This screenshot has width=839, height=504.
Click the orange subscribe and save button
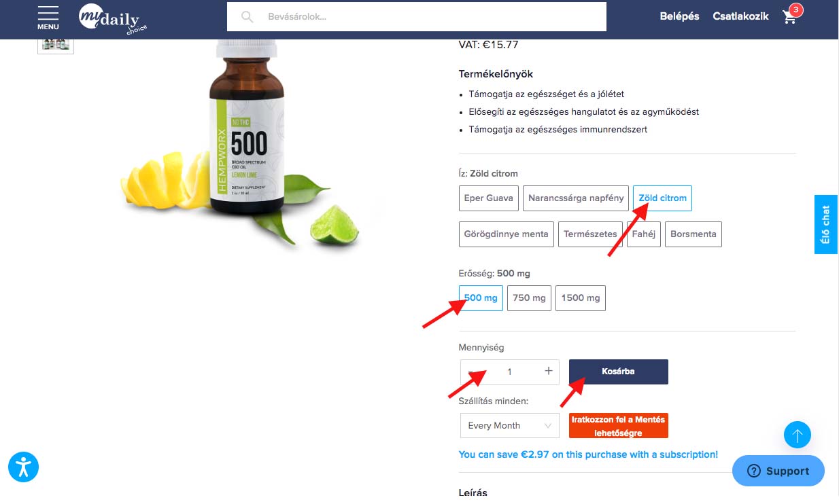619,426
